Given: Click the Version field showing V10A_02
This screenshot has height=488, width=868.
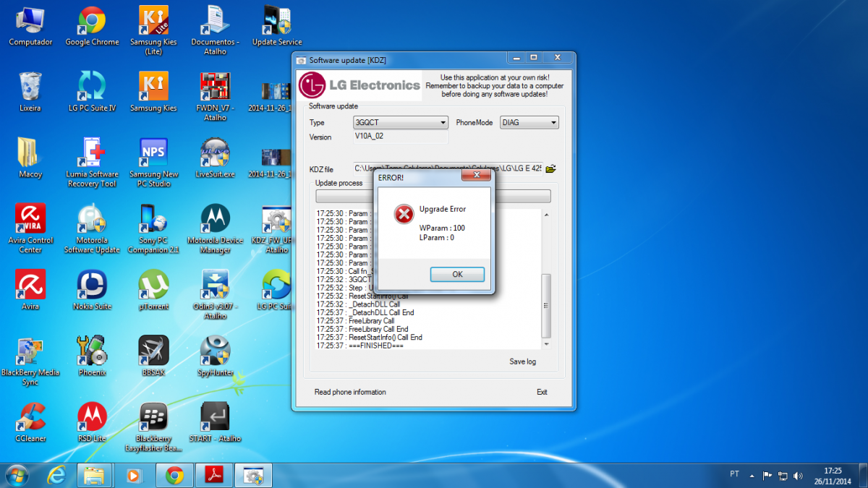Looking at the screenshot, I should [401, 137].
